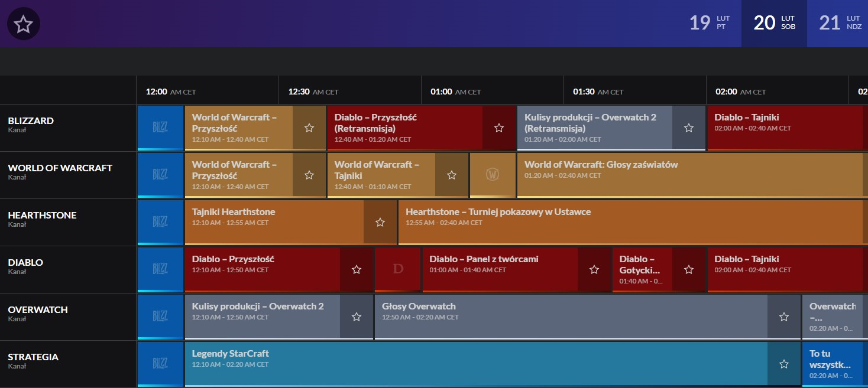Click the World of Warcraft logo block
Viewport: 868px width, 388px height.
coord(493,175)
